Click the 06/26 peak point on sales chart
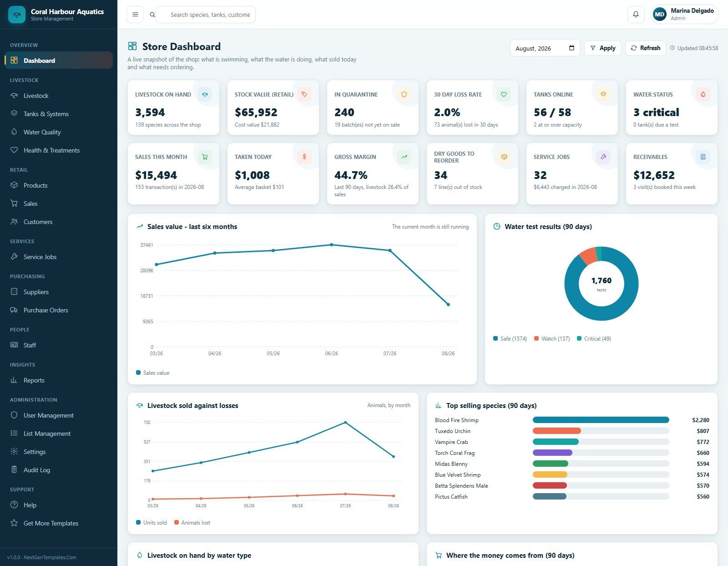 pyautogui.click(x=331, y=245)
